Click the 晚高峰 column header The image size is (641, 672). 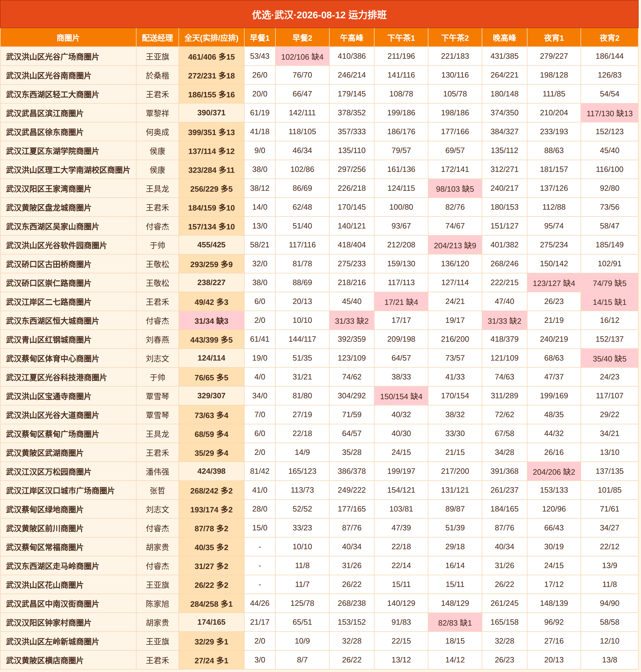tap(504, 38)
